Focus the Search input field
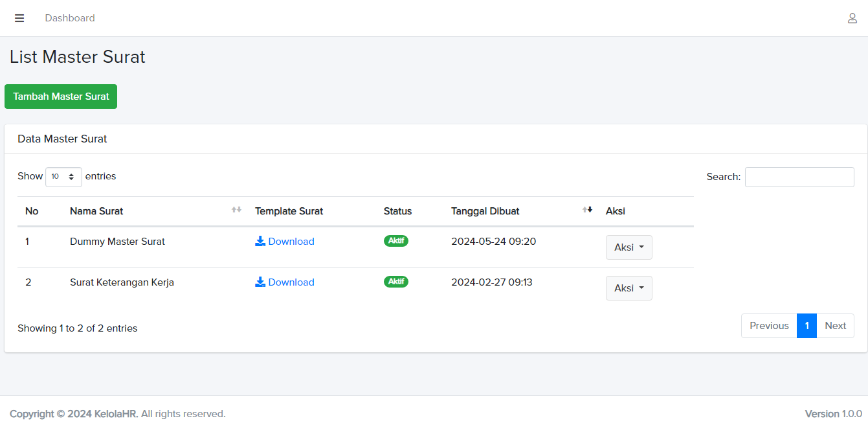Image resolution: width=868 pixels, height=432 pixels. tap(799, 177)
